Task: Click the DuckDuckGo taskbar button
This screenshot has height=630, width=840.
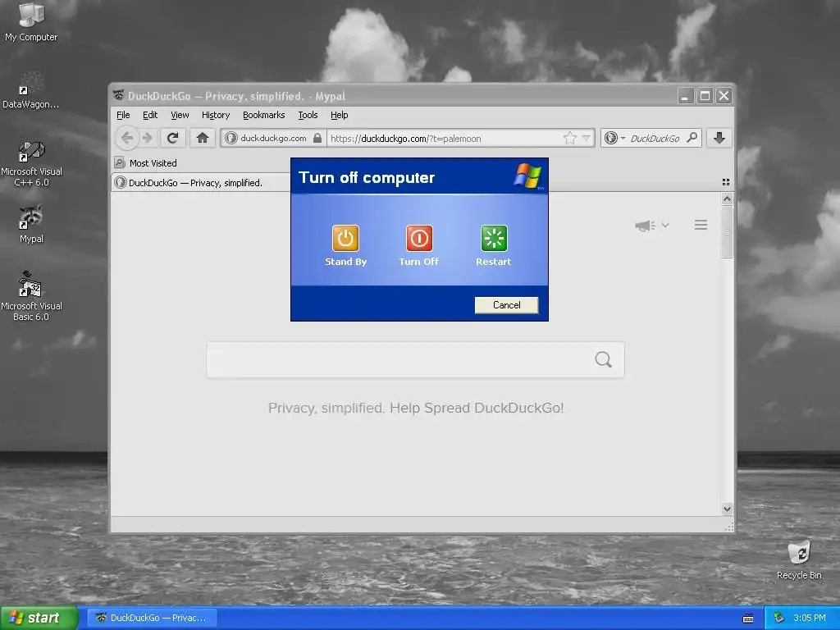Action: tap(152, 618)
